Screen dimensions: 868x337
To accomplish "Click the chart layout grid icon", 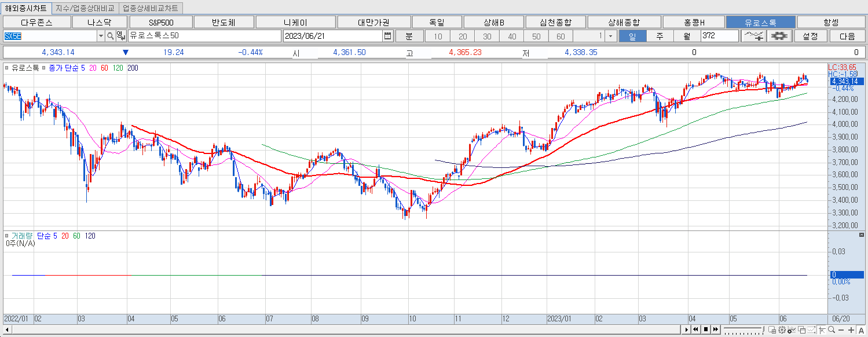I will click(x=772, y=329).
